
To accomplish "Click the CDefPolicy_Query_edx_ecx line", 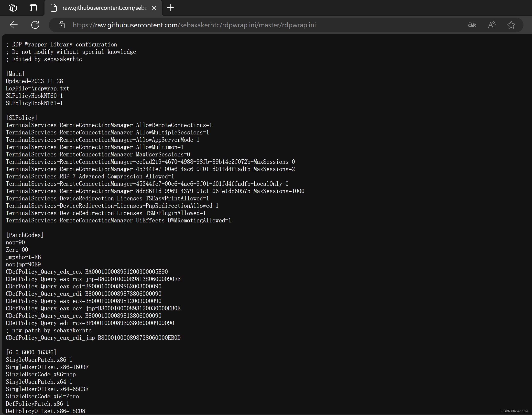I will click(x=87, y=272).
